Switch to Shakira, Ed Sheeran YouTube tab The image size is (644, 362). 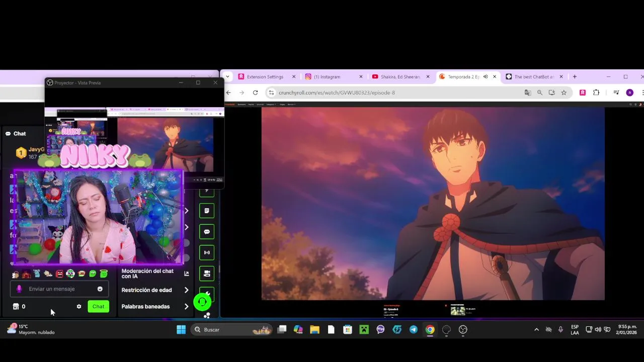400,77
